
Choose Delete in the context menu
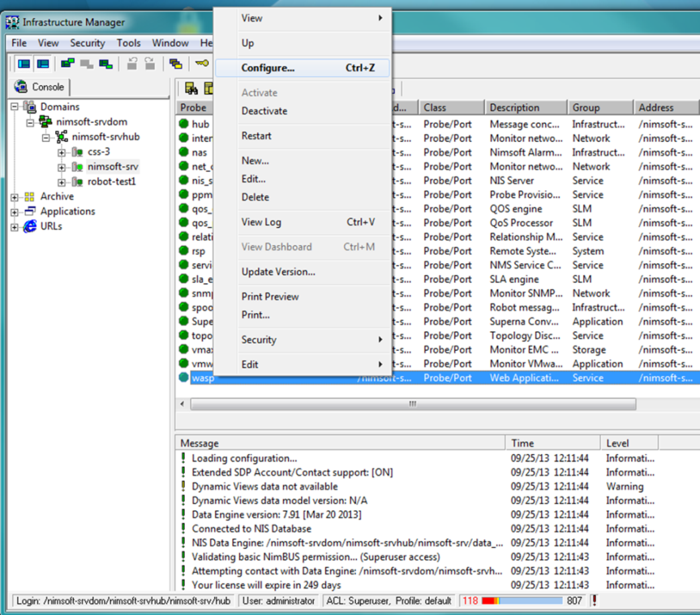tap(302, 197)
